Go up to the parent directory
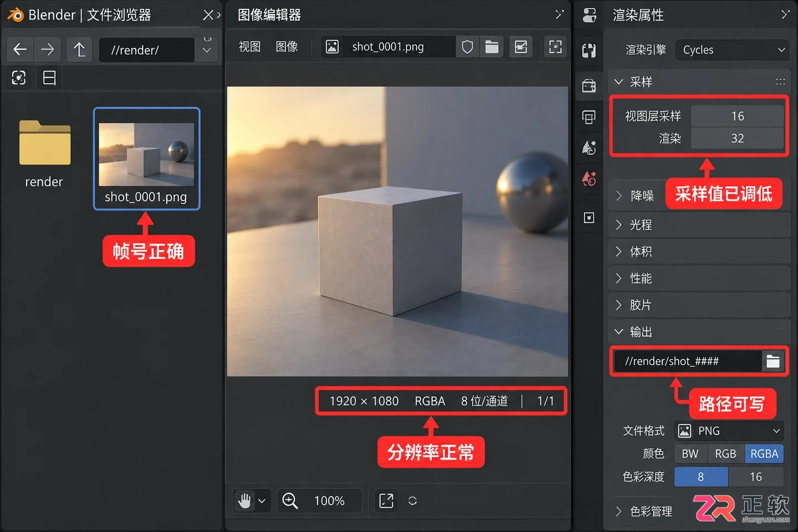 [x=79, y=50]
